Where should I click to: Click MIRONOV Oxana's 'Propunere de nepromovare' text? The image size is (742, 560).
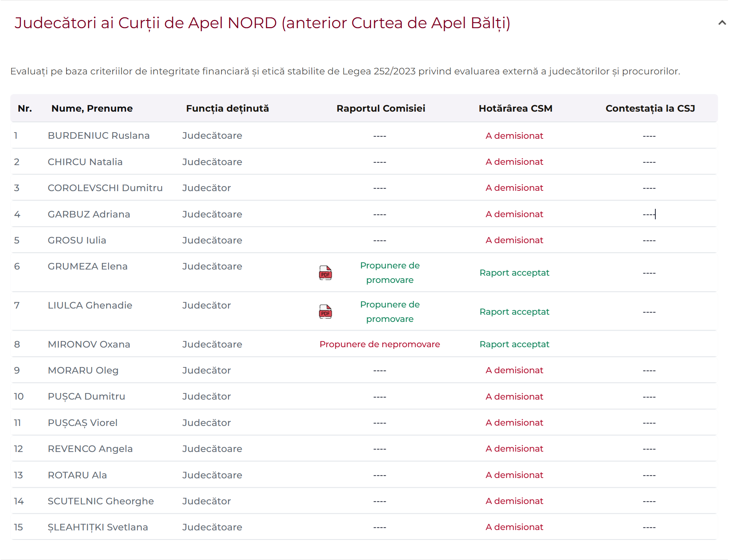(x=379, y=344)
